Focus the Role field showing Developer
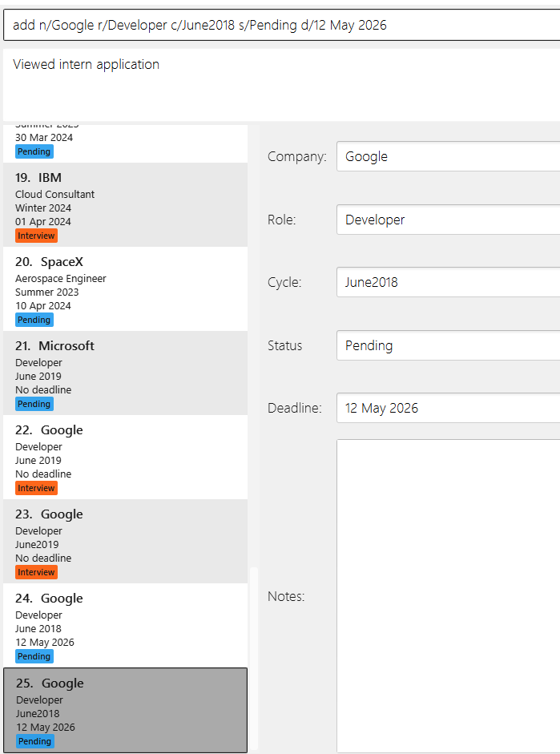The image size is (560, 754). click(x=448, y=220)
